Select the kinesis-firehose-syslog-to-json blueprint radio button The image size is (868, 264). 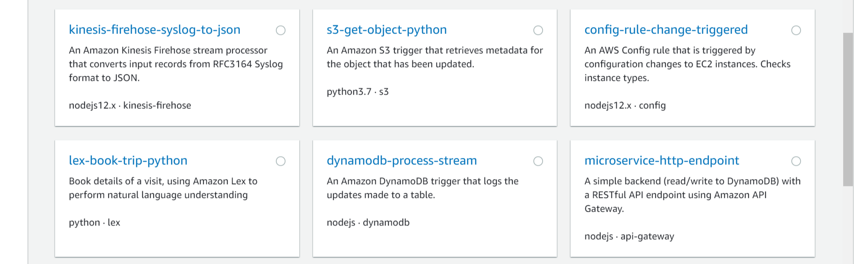tap(280, 30)
